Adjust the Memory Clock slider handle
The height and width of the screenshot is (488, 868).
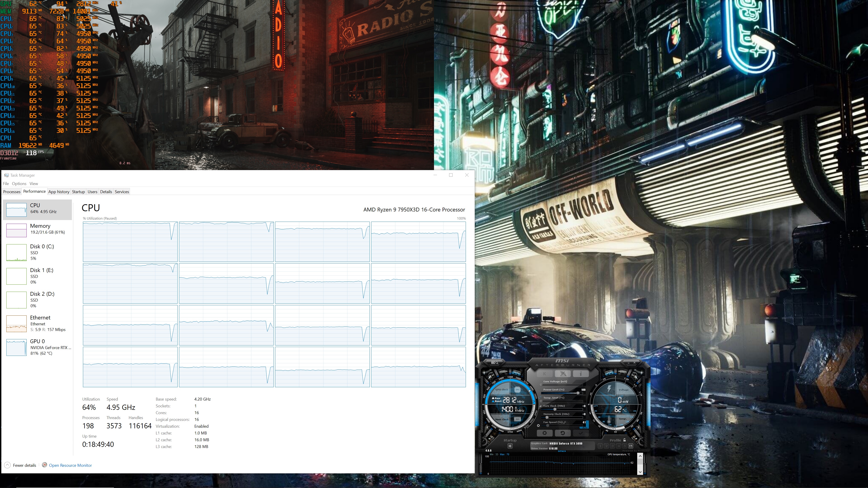click(x=547, y=417)
